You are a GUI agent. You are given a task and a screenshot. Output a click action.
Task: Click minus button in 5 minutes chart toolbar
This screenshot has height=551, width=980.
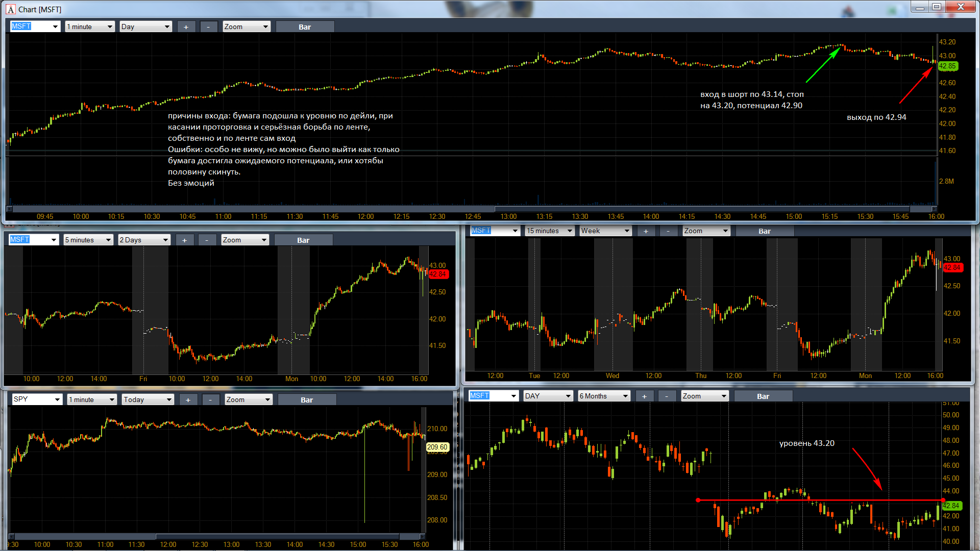tap(207, 240)
